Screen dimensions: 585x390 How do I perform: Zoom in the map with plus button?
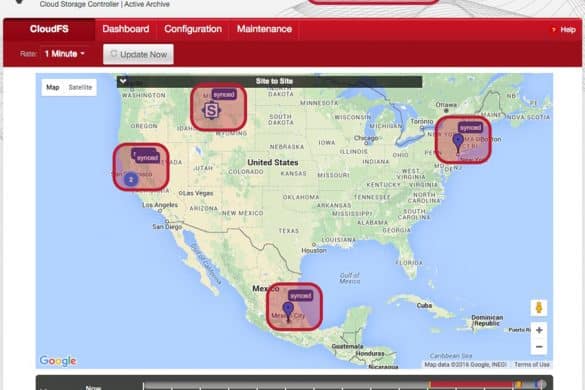(539, 330)
